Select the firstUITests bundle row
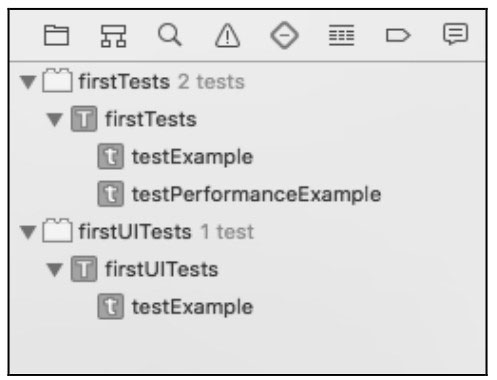Image resolution: width=497 pixels, height=380 pixels. tap(248, 232)
